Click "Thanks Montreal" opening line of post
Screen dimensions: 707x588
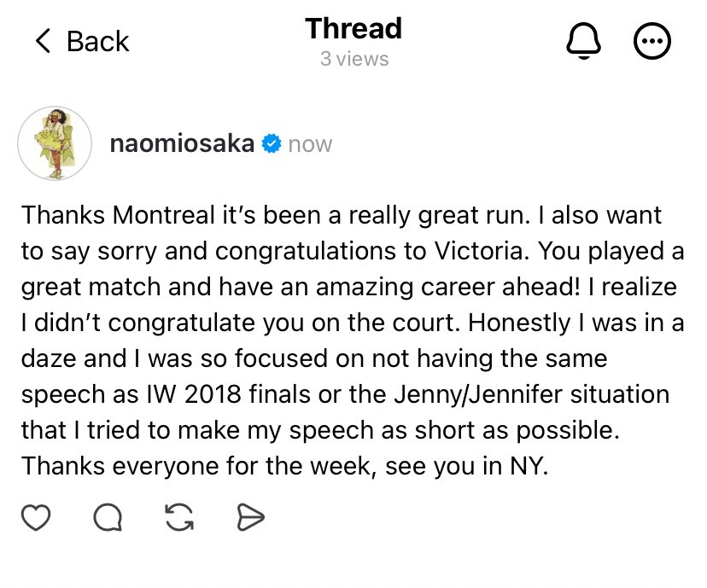118,214
